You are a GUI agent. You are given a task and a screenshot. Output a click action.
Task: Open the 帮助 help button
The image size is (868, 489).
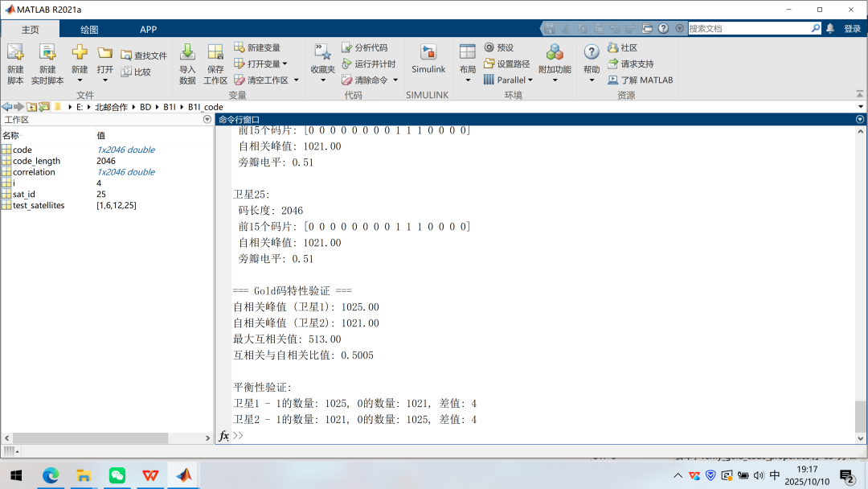pyautogui.click(x=592, y=64)
